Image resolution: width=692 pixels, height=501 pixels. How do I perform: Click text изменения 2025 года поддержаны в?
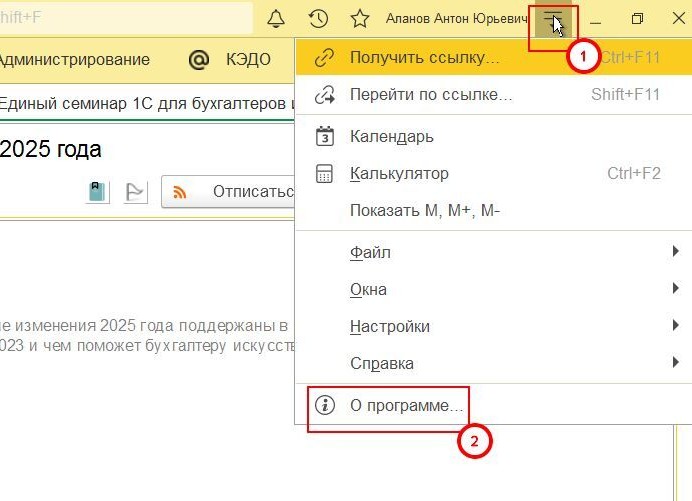click(x=151, y=326)
